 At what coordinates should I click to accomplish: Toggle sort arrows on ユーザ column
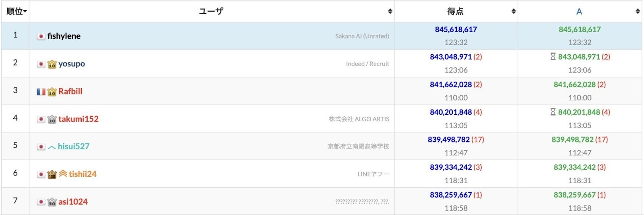pyautogui.click(x=390, y=11)
